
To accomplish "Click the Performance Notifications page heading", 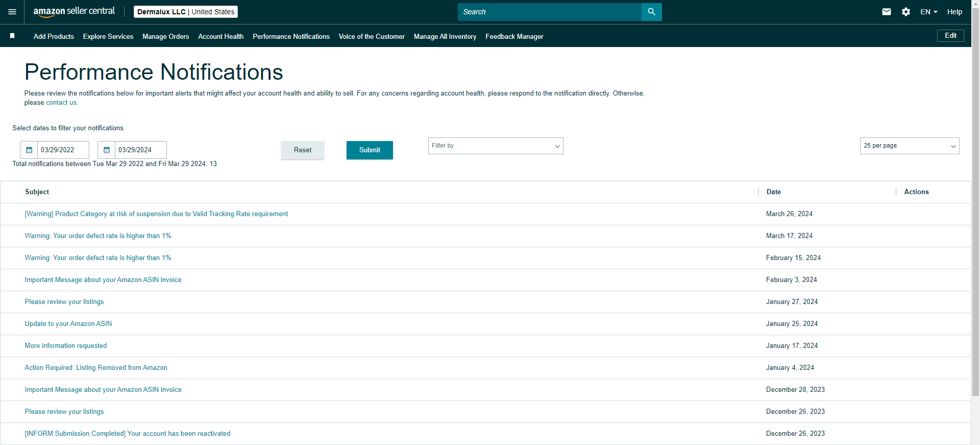I will coord(154,72).
